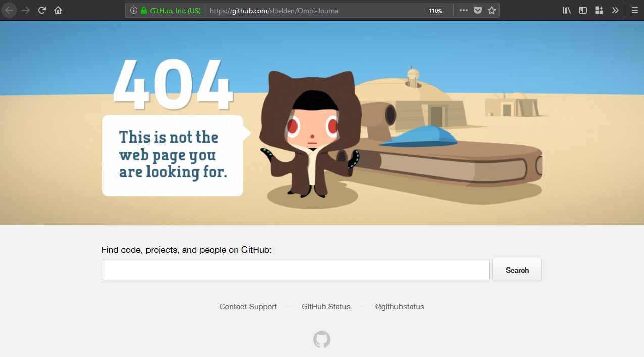Viewport: 644px width, 357px height.
Task: Go back with the browser back arrow
Action: tap(10, 10)
